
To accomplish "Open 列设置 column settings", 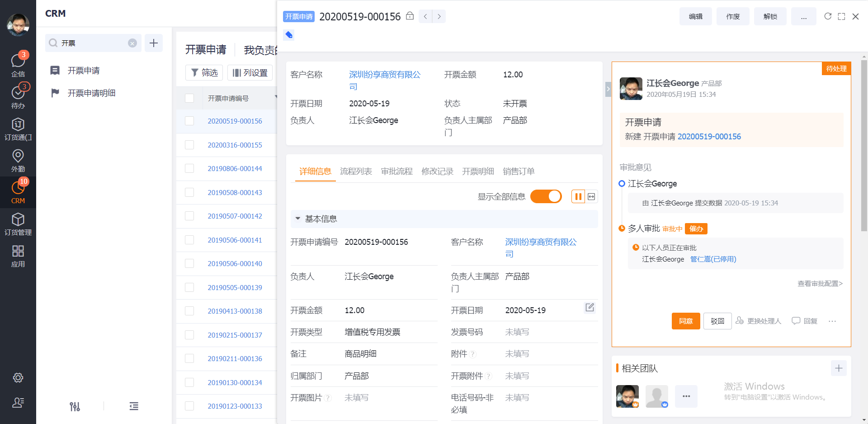I will pos(250,72).
